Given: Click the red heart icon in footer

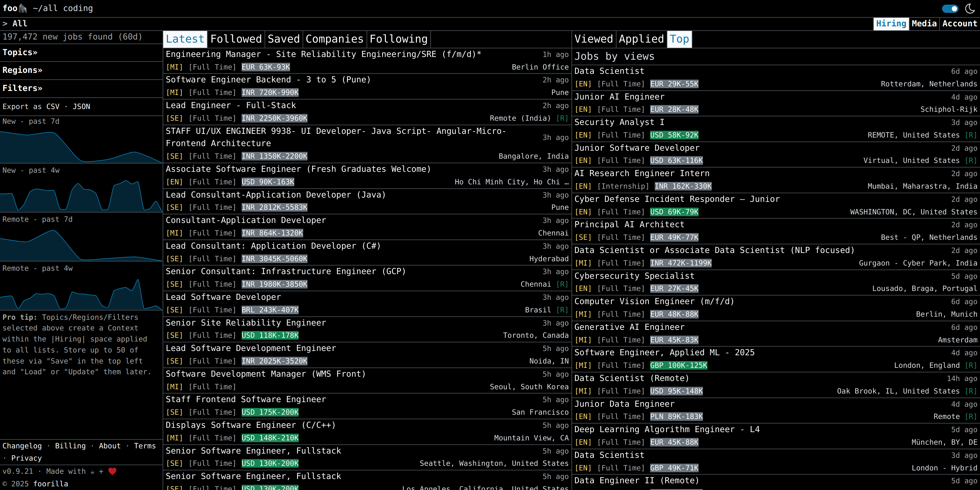Looking at the screenshot, I should (x=112, y=471).
